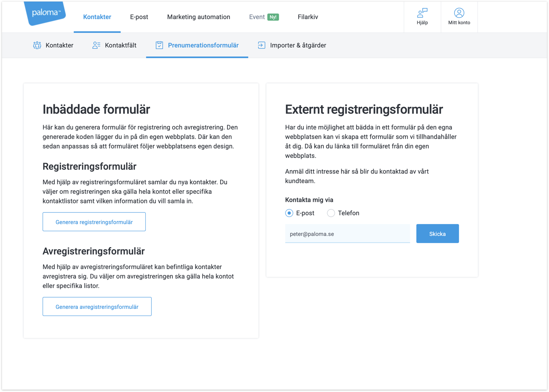Click the Prenumerationsformulär clipboard icon
Screen dimensions: 549x392
click(159, 45)
